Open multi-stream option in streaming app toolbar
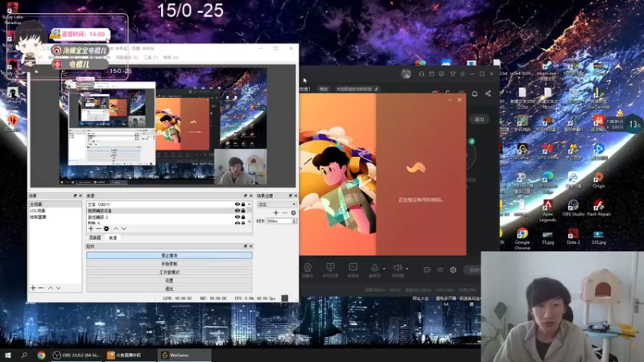This screenshot has height=362, width=644. coord(353,269)
